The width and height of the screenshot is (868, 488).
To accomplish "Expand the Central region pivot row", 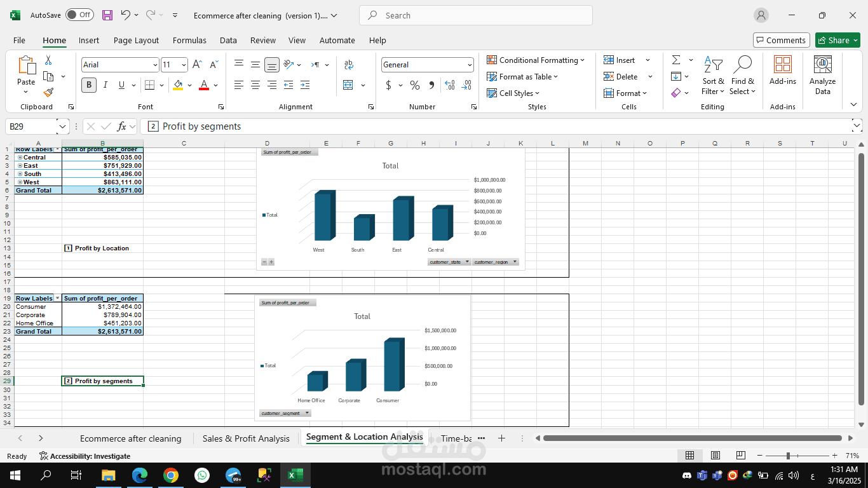I will (20, 158).
